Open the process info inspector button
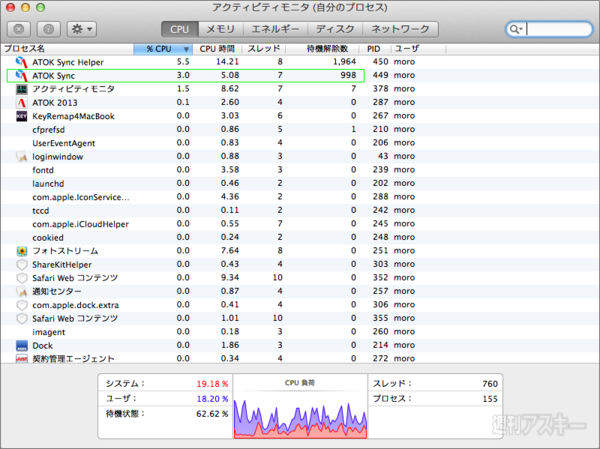 coord(49,29)
